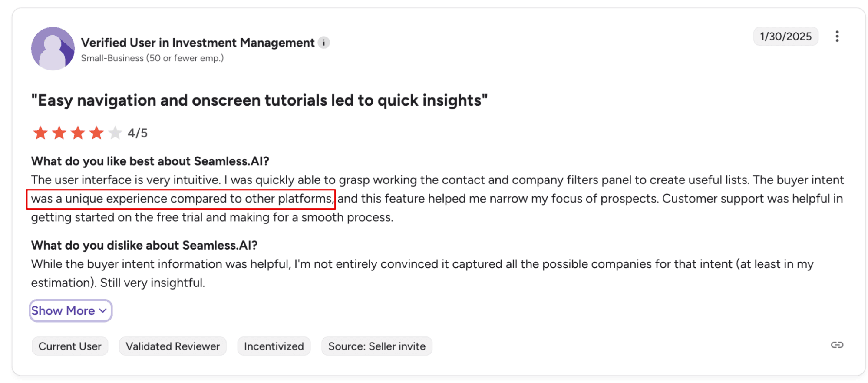The image size is (868, 383).
Task: Click the "What do you dislike" heading
Action: click(x=144, y=246)
